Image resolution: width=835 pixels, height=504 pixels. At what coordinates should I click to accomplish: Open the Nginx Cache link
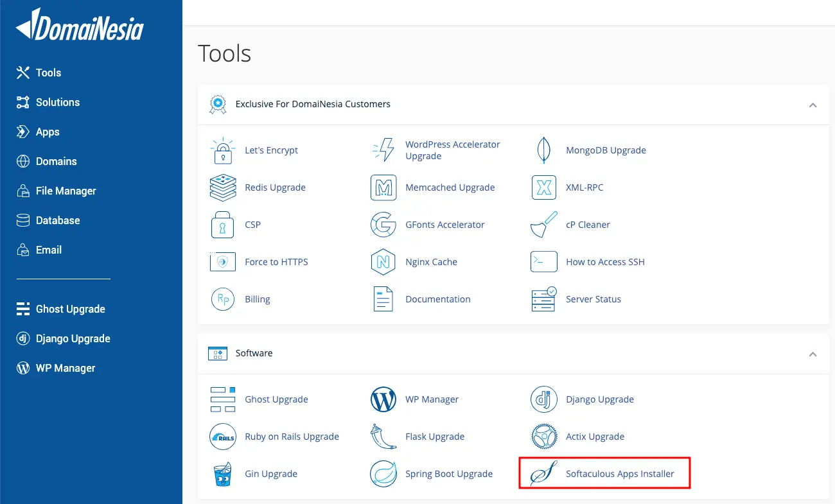(x=432, y=262)
